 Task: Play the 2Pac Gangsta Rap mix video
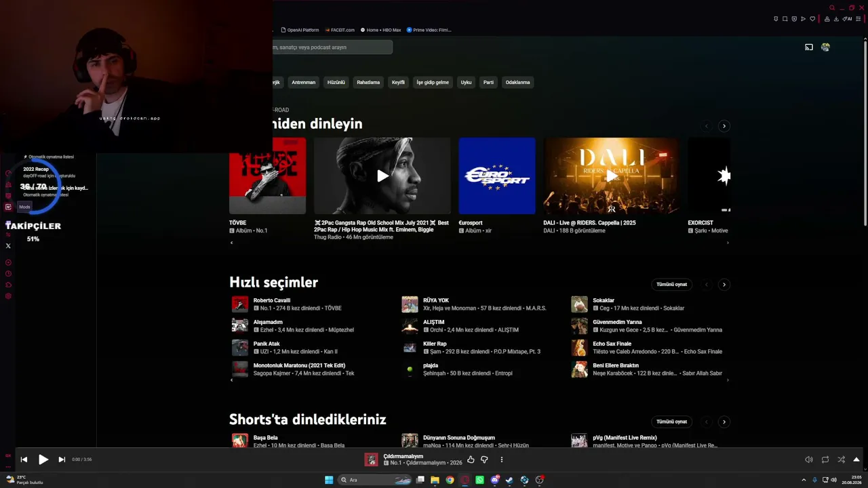[382, 176]
